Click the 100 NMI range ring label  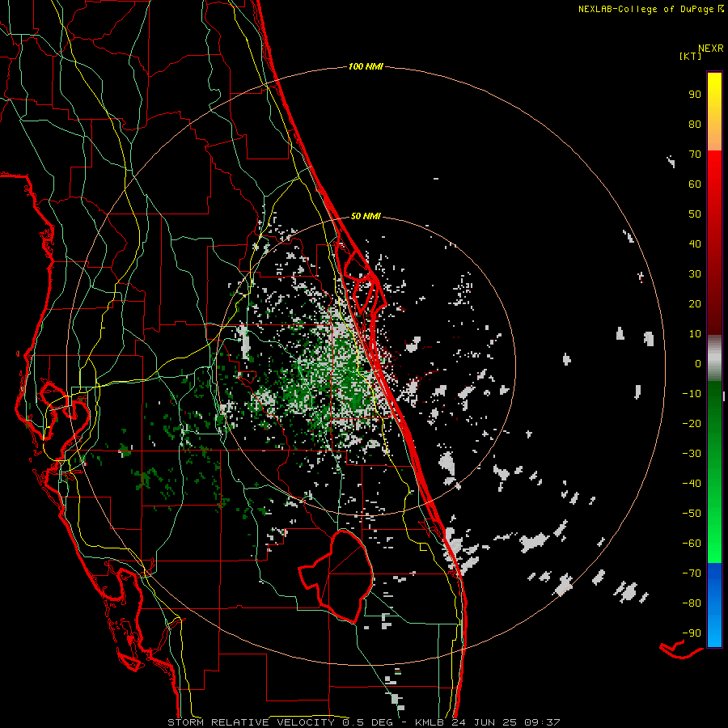(x=366, y=66)
